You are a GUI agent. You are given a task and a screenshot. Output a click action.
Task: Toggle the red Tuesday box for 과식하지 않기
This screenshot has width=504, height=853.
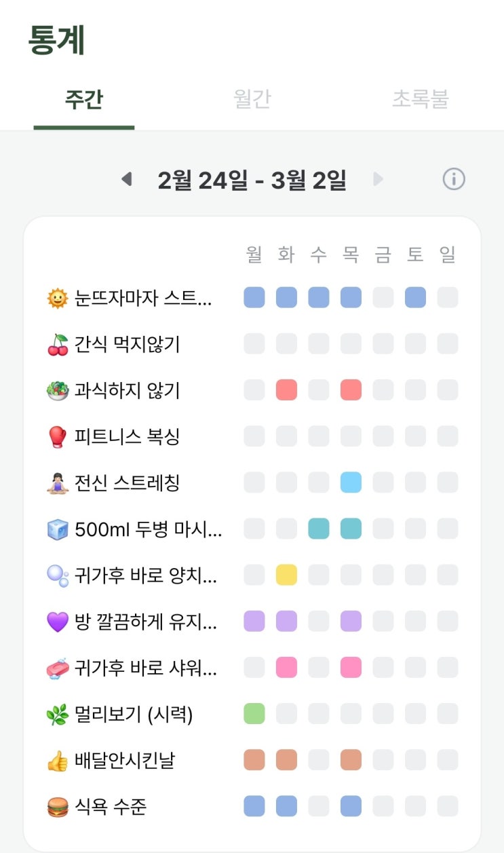(286, 390)
